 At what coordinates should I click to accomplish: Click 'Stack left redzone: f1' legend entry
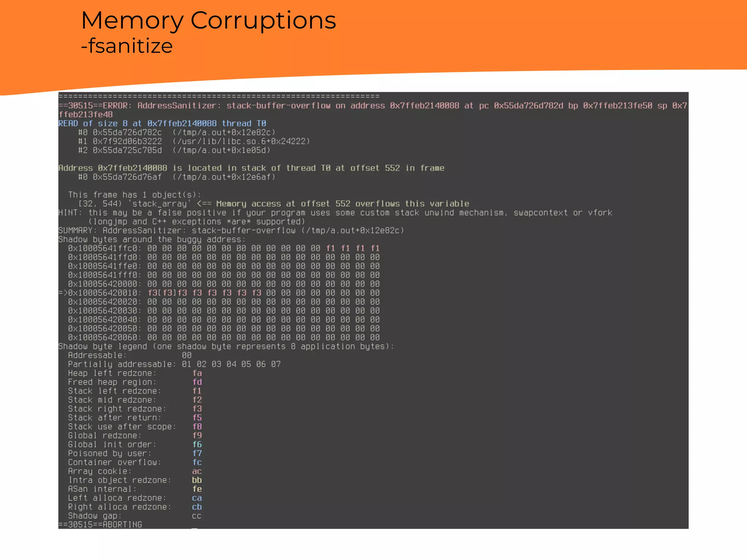[x=135, y=391]
